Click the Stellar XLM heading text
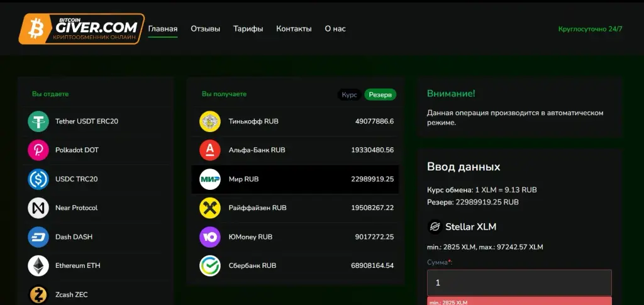Viewport: 644px width, 305px height. click(470, 226)
